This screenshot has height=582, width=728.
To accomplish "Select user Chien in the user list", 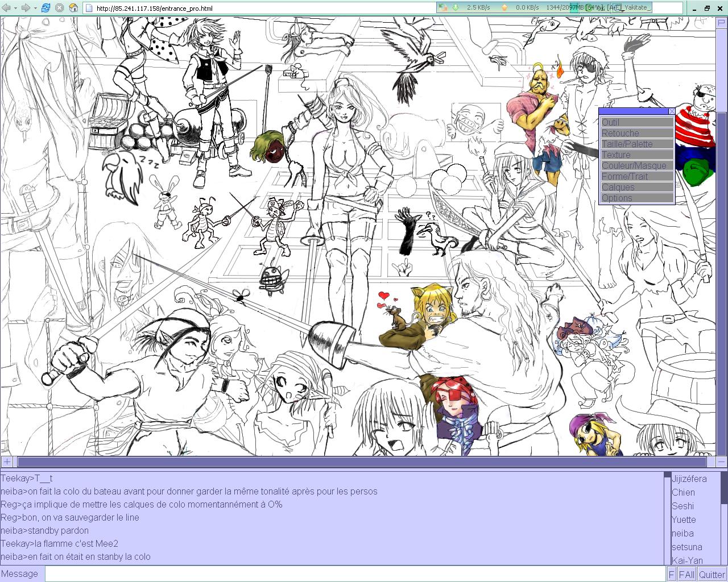I will tap(683, 493).
